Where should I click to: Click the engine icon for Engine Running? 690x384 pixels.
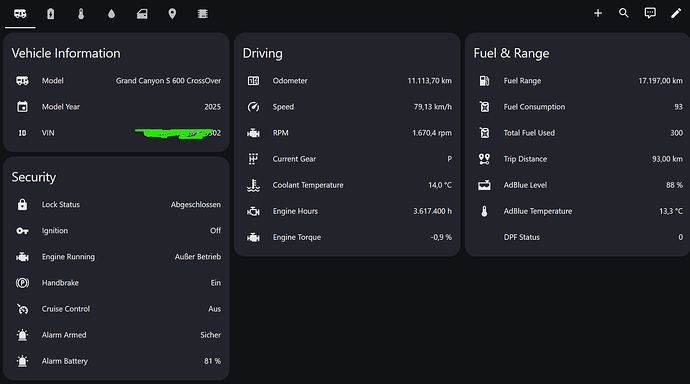[x=22, y=257]
